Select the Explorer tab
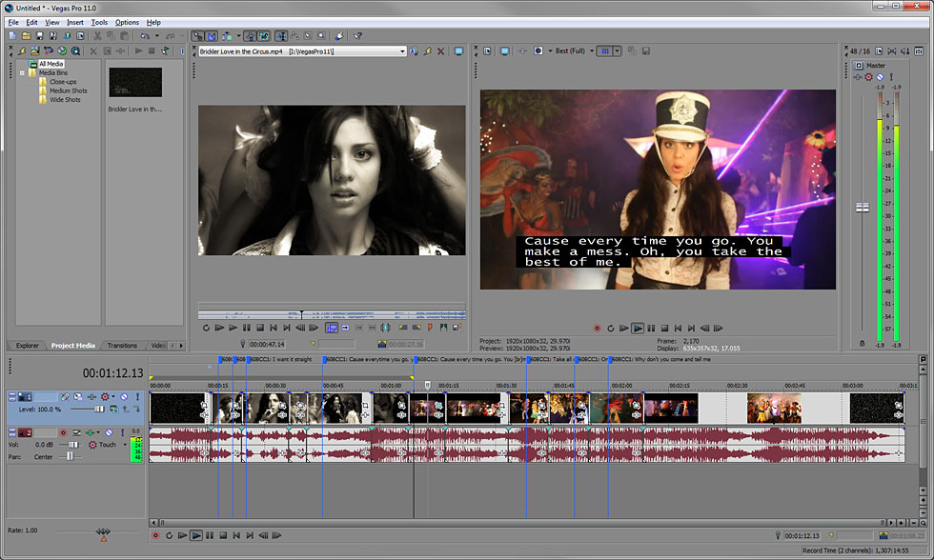This screenshot has width=934, height=560. [x=28, y=345]
